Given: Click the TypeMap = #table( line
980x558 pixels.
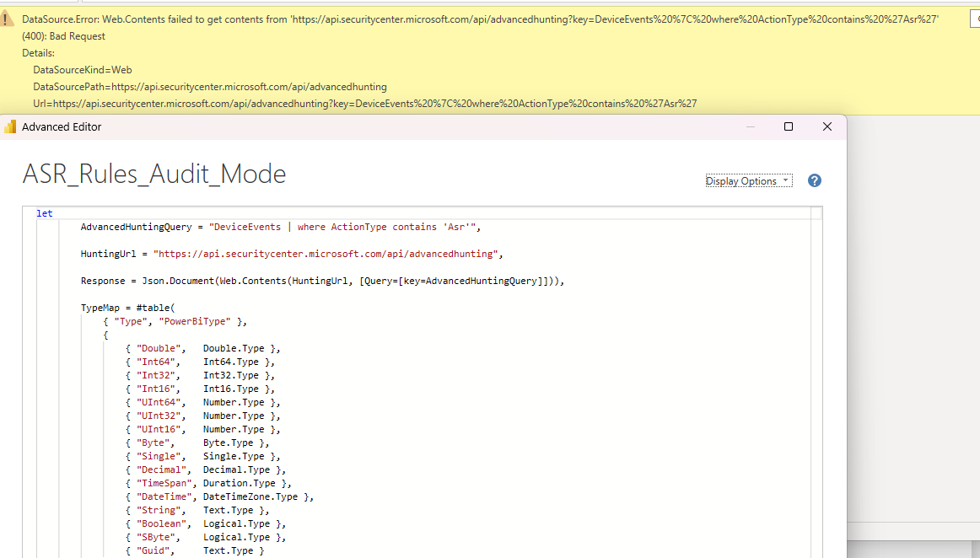Looking at the screenshot, I should (x=128, y=308).
